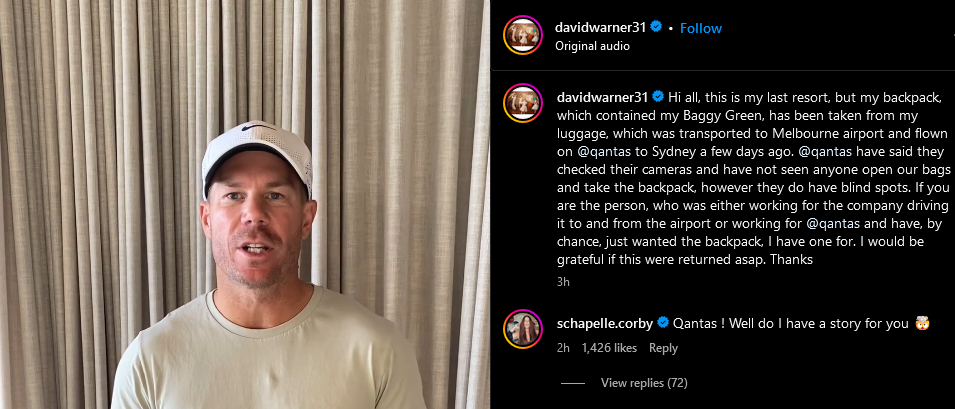Click the verified badge next to schapelle.corby

pyautogui.click(x=663, y=323)
